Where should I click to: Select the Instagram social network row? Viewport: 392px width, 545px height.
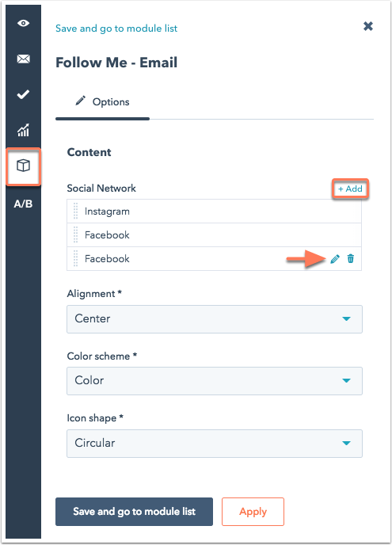coord(214,212)
